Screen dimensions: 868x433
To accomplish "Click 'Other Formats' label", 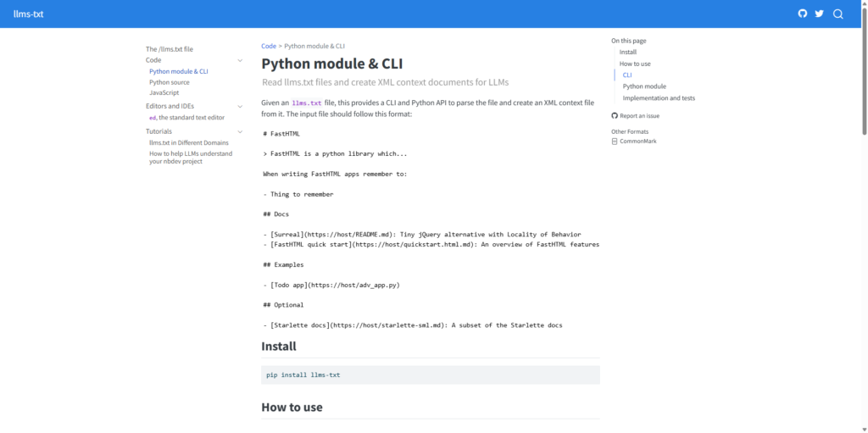I will pyautogui.click(x=630, y=132).
